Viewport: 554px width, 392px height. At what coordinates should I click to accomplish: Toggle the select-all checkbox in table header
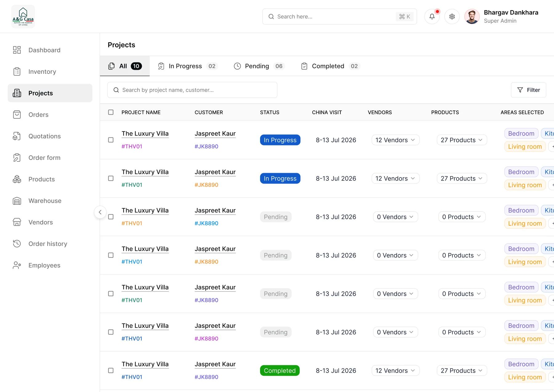click(x=111, y=112)
